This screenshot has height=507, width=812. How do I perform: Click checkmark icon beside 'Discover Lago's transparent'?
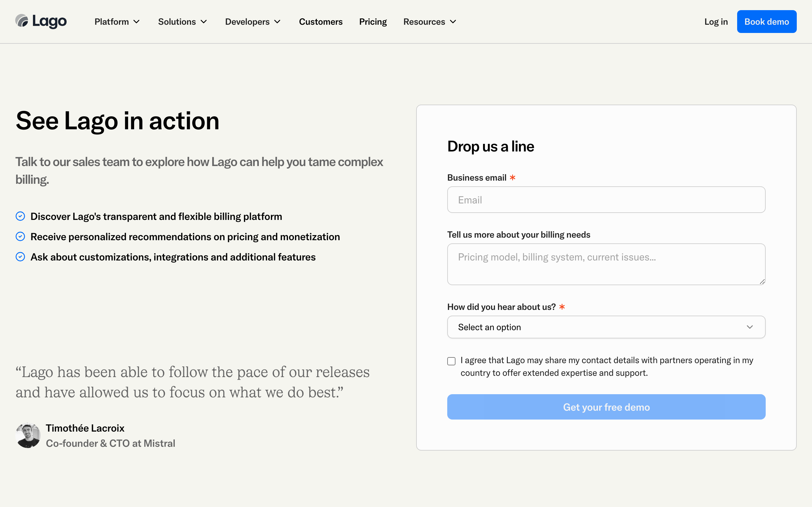click(x=21, y=216)
